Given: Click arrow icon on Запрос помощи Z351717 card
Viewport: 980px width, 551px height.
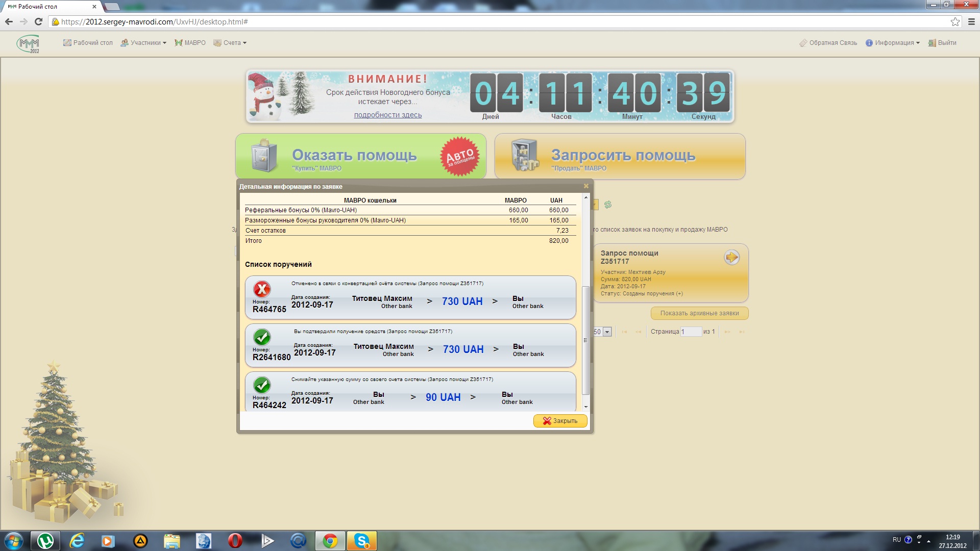Looking at the screenshot, I should click(732, 257).
